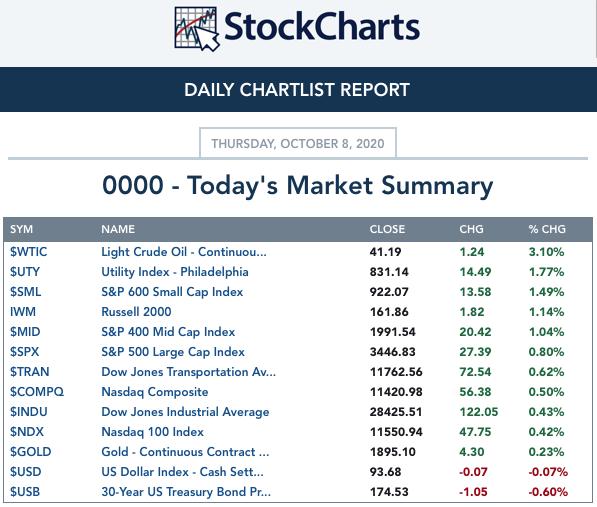The height and width of the screenshot is (507, 597).
Task: Open S&P 500 Large Cap Index link
Action: pos(173,352)
